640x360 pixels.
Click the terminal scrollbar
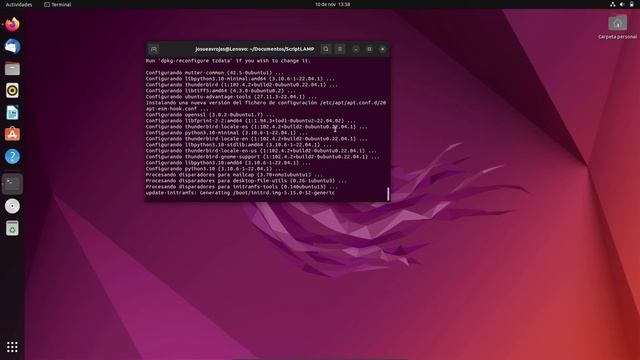click(x=388, y=194)
